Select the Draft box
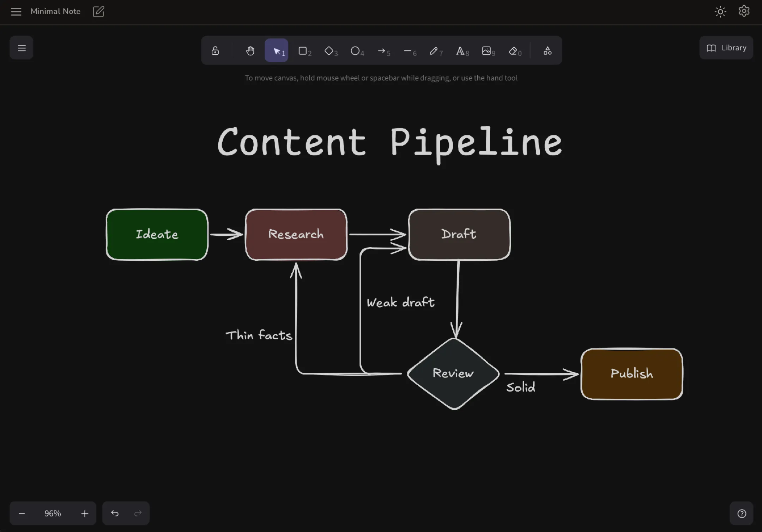The height and width of the screenshot is (532, 762). (459, 235)
